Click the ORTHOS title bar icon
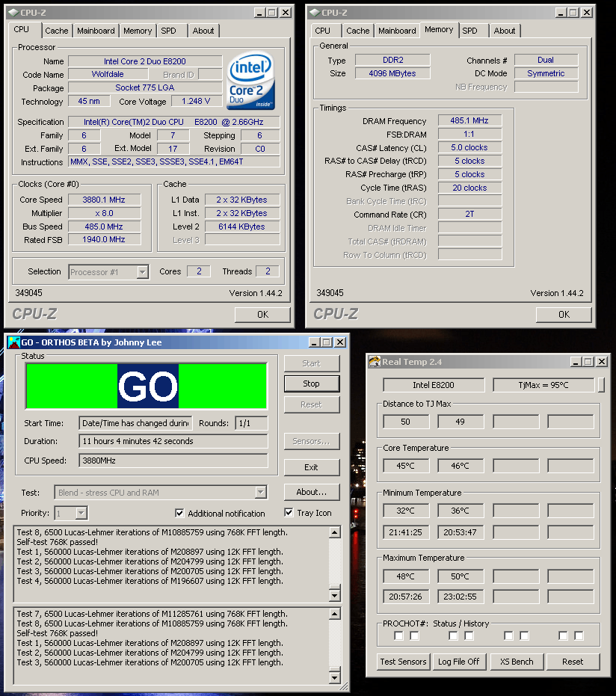 [14, 342]
